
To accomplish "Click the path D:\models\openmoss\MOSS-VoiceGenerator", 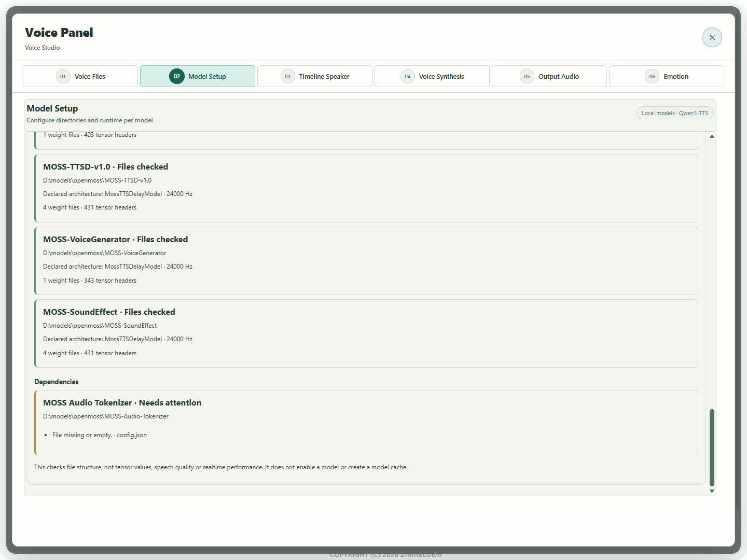I will pyautogui.click(x=104, y=253).
